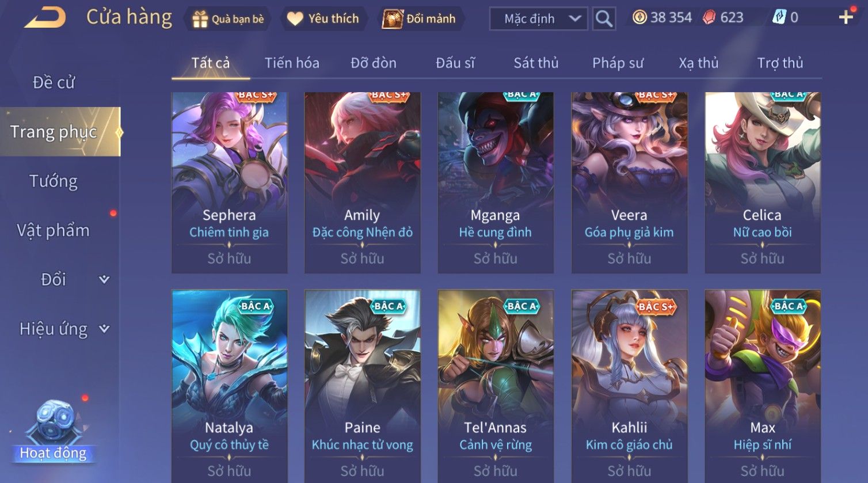
Task: Select Sephera Chiêm tinh gia skin card
Action: tap(229, 182)
